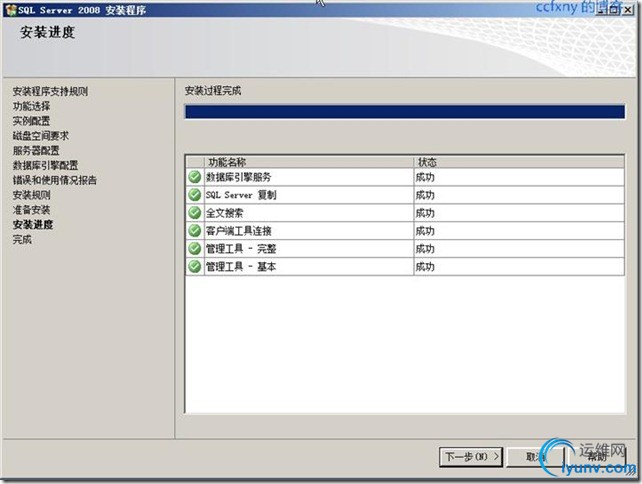This screenshot has width=642, height=484.
Task: Select the 数据库引擎配置 step
Action: click(45, 165)
